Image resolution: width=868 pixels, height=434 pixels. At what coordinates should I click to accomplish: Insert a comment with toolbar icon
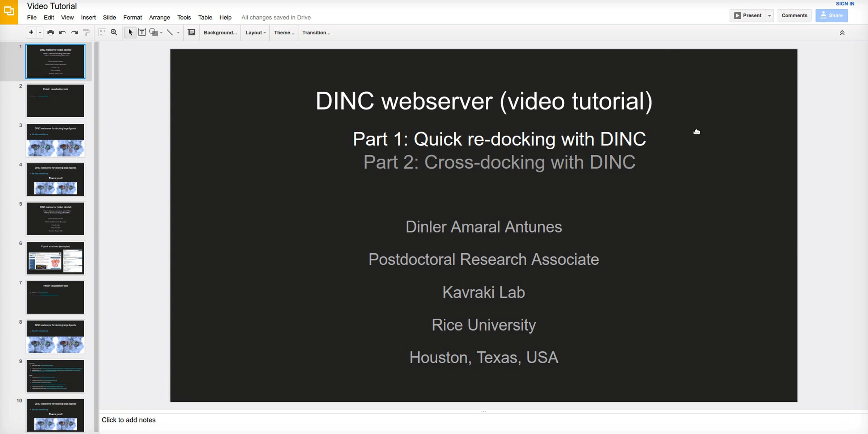click(192, 33)
